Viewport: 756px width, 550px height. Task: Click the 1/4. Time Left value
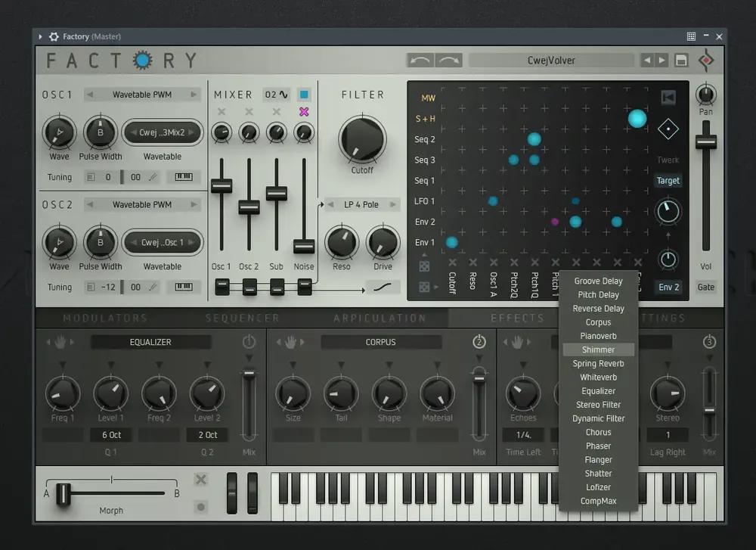[523, 435]
